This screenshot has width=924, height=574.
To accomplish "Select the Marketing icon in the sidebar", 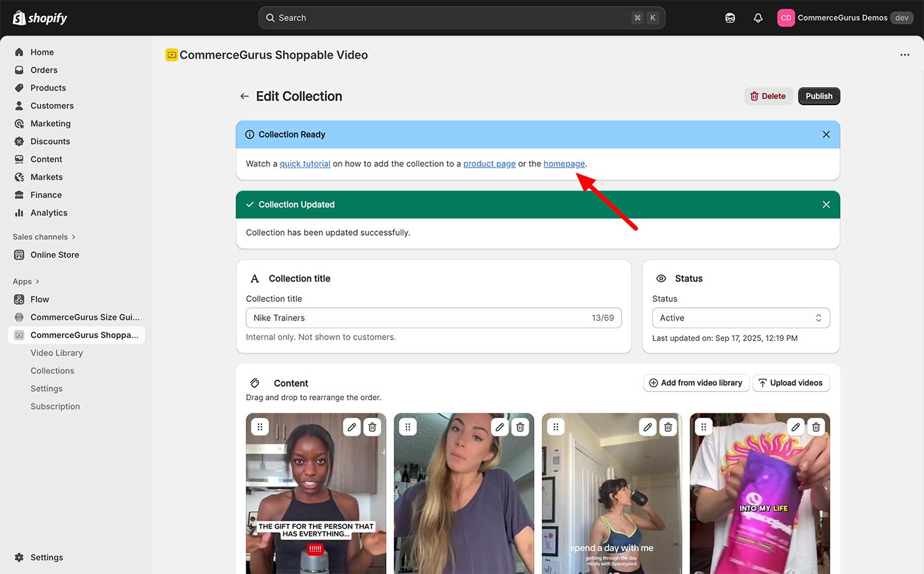I will (x=20, y=123).
